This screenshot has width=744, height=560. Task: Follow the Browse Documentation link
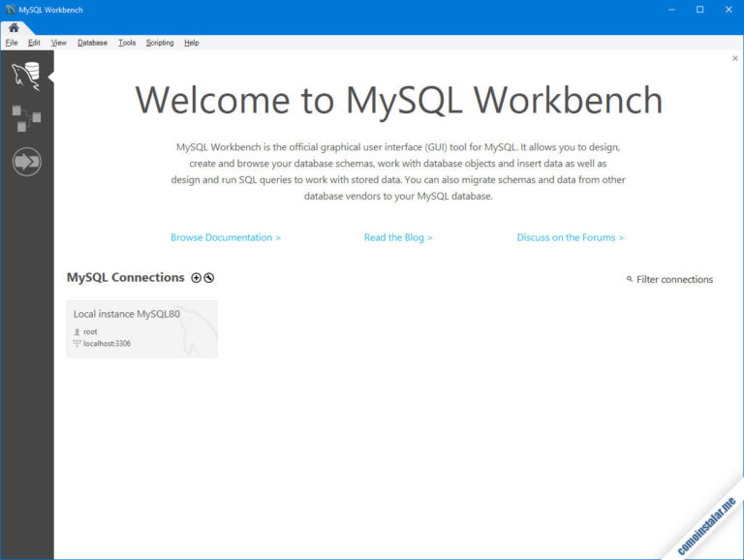226,237
